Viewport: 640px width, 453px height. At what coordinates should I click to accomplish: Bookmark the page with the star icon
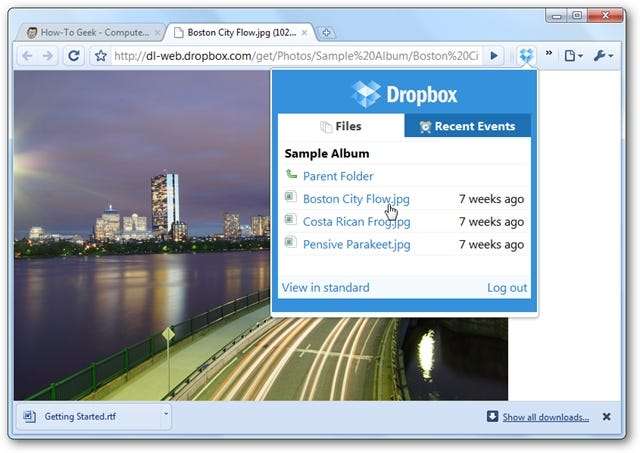101,56
